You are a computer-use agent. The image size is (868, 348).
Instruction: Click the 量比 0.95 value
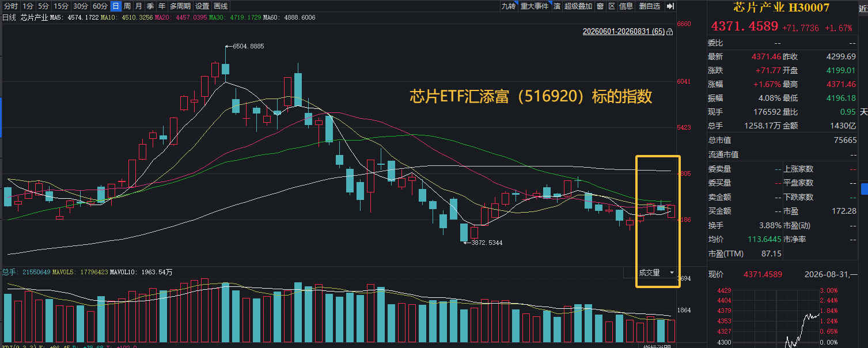coord(848,112)
